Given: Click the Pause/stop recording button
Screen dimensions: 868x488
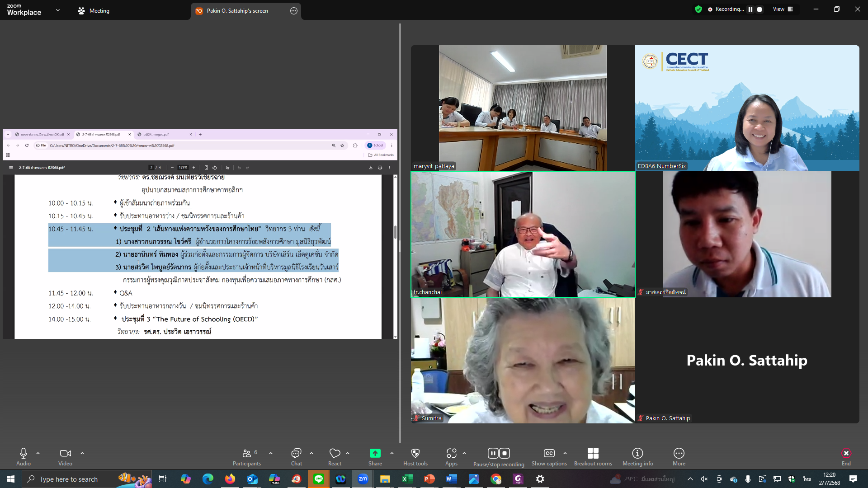Looking at the screenshot, I should tap(499, 456).
